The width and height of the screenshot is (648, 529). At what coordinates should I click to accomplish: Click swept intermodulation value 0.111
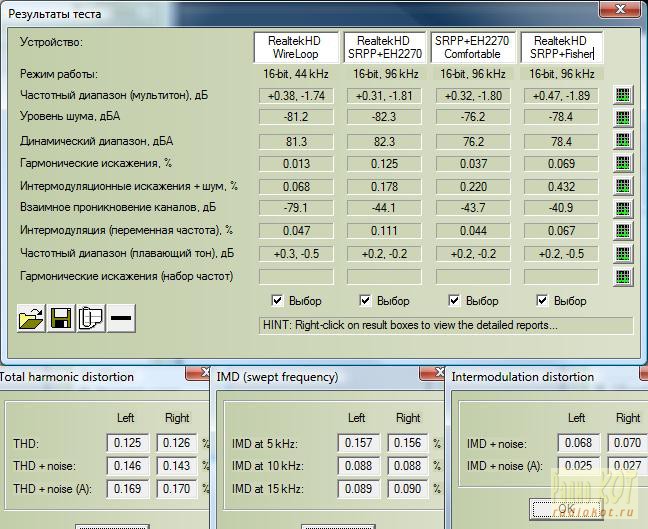pos(384,231)
